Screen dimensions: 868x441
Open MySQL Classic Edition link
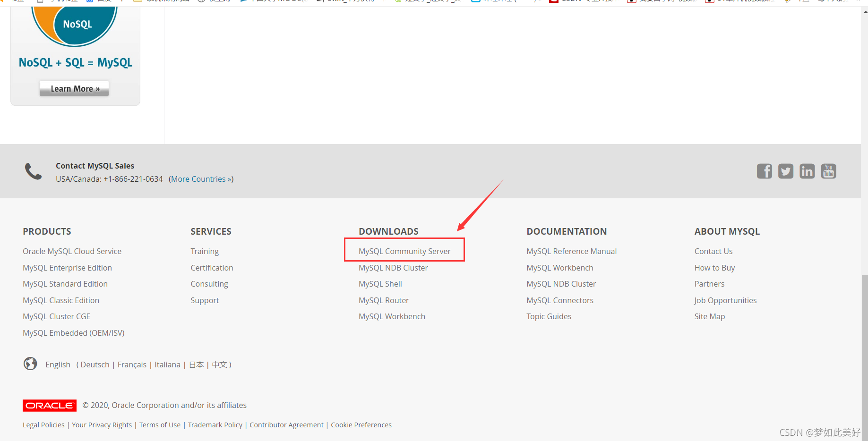coord(61,300)
